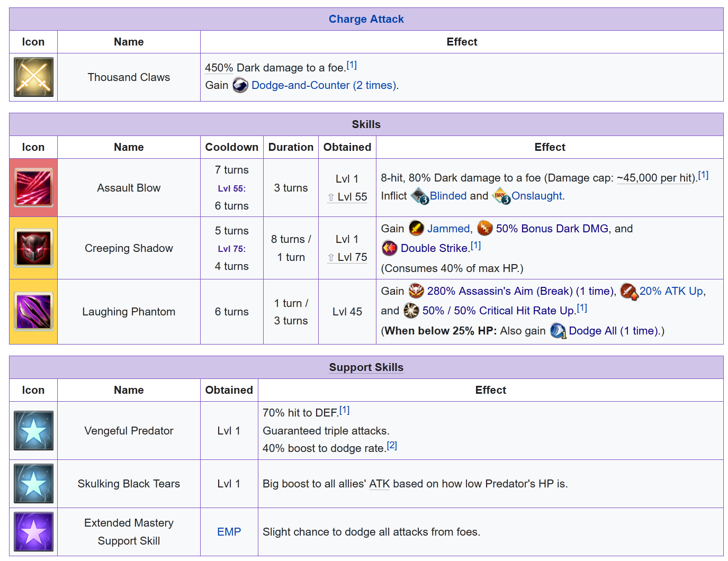Click the 'Cooldown' column header
This screenshot has height=561, width=728.
click(232, 147)
